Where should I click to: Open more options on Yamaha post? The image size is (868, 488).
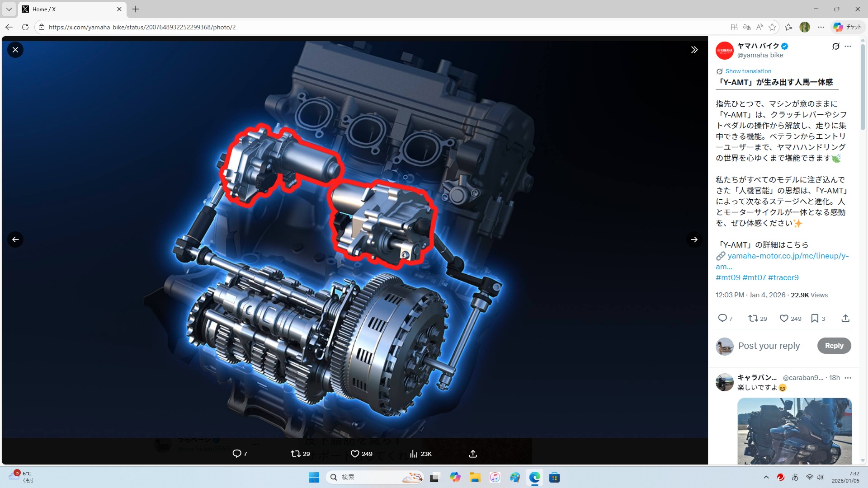tap(848, 46)
